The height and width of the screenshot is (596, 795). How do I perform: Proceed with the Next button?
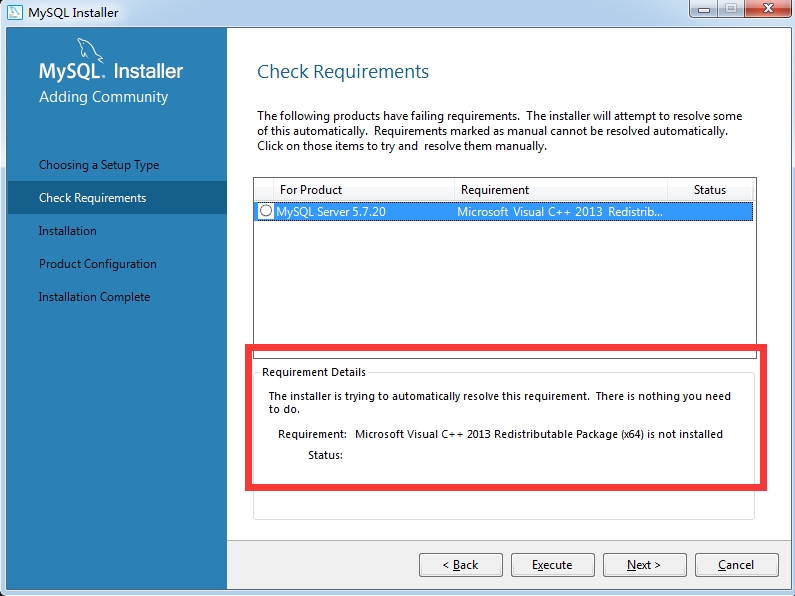(x=644, y=565)
